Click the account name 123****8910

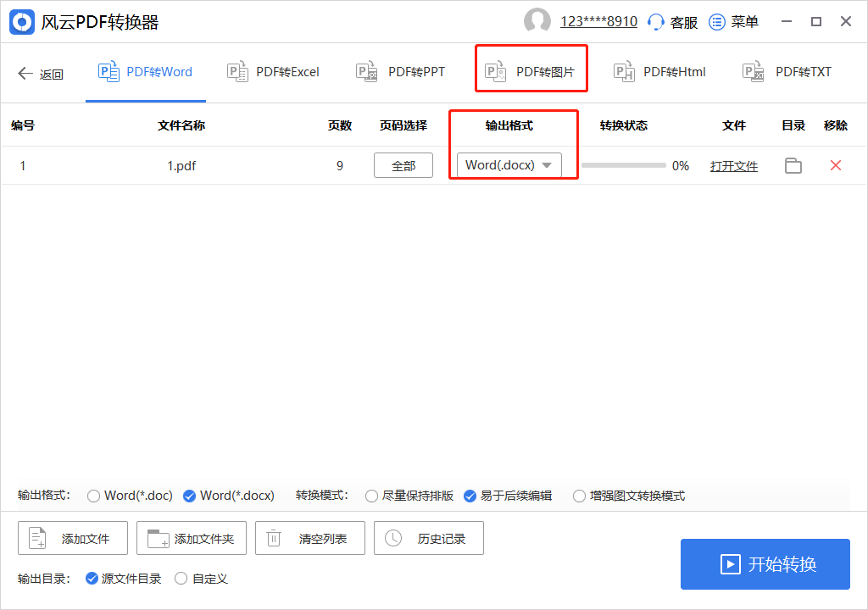coord(599,21)
